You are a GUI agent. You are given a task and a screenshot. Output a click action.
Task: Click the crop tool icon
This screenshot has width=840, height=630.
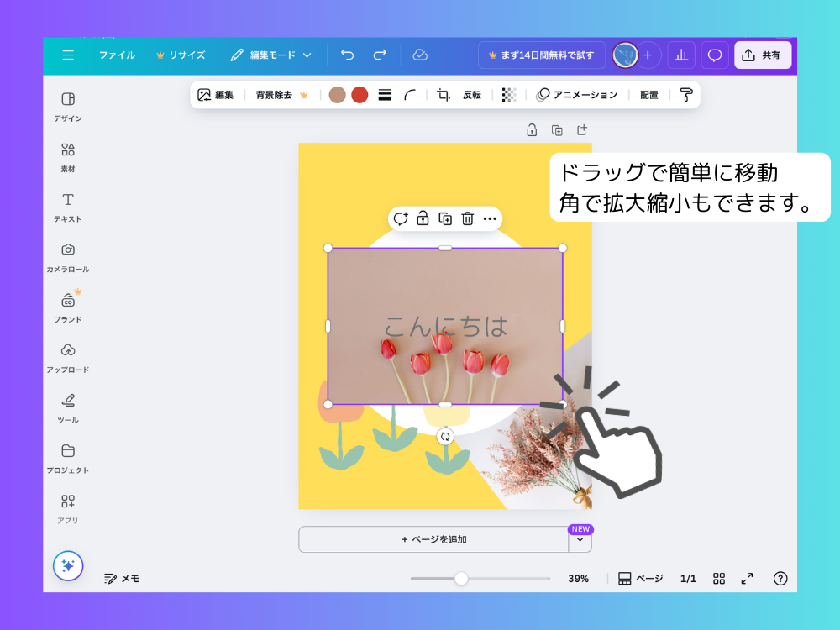pos(444,95)
